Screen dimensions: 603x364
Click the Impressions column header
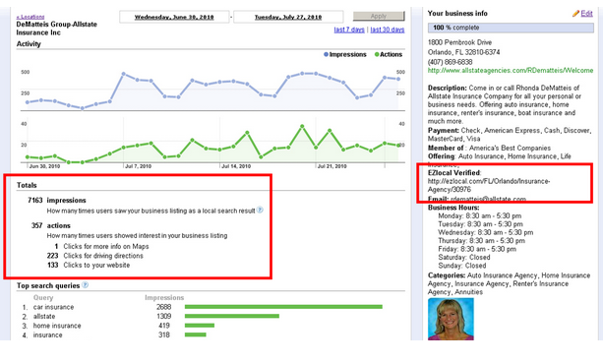(164, 297)
